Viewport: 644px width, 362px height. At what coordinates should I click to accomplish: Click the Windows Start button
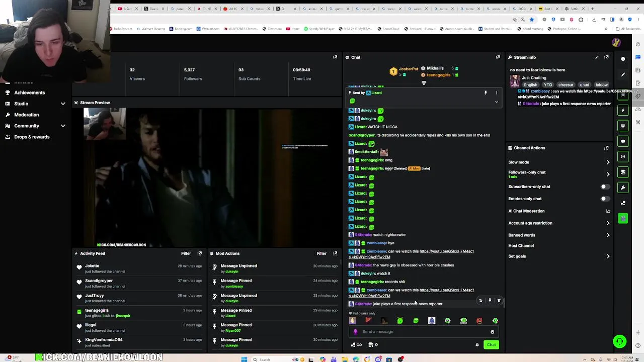244,359
